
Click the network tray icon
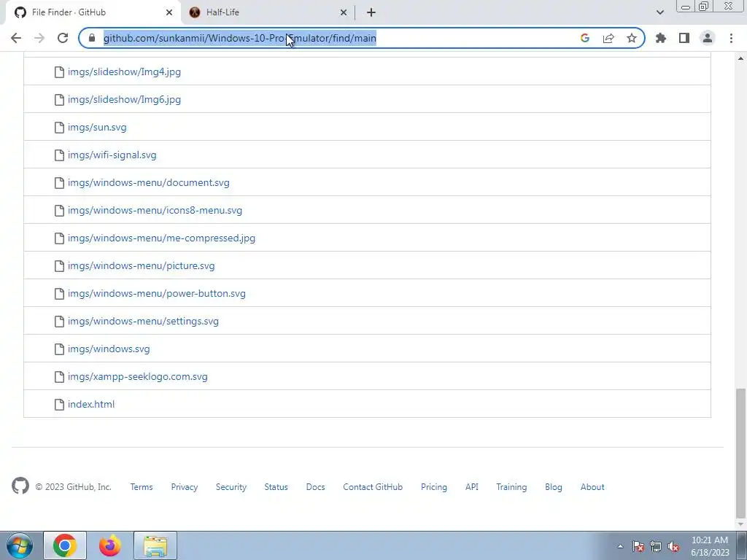tap(656, 547)
